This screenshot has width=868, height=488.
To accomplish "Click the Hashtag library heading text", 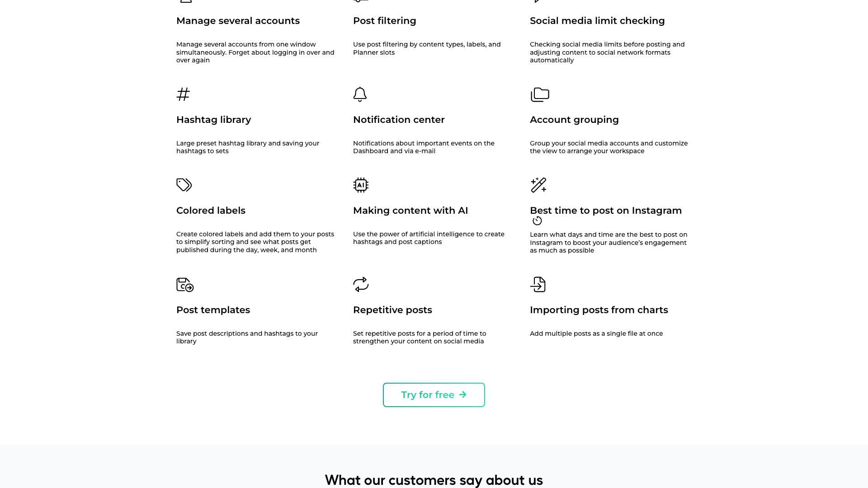I will click(x=213, y=120).
